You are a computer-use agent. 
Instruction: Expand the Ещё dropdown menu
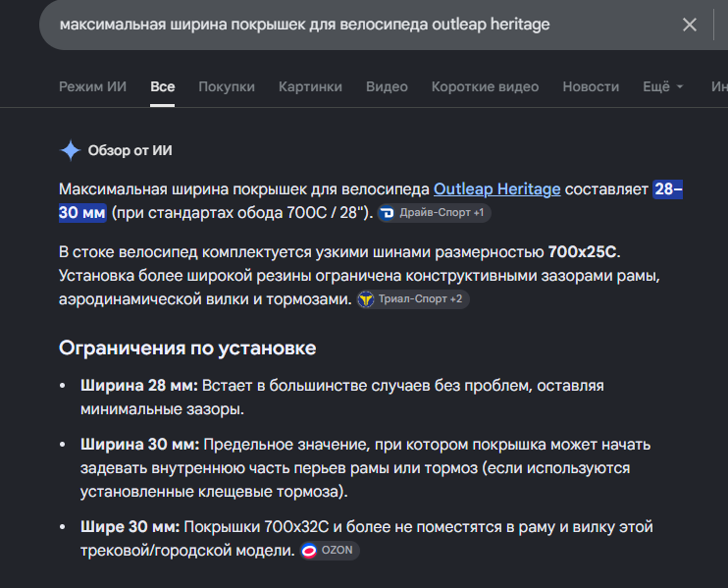[662, 86]
